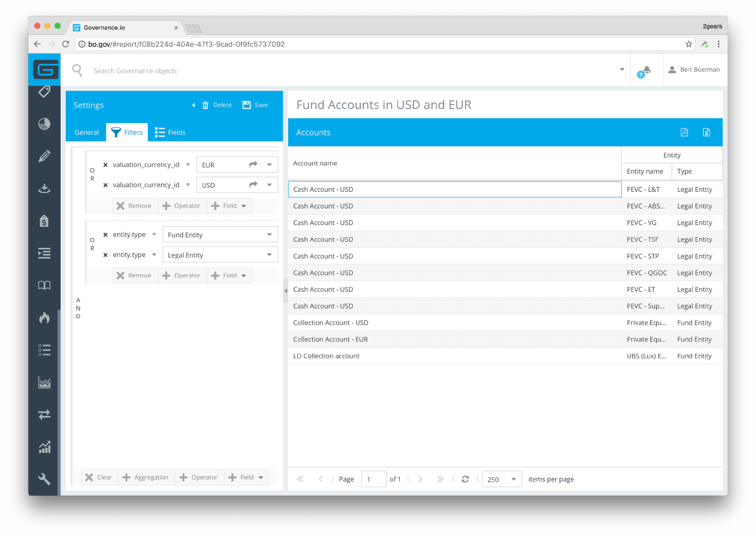Open Chrome three-dot menu
Screen dimensions: 756x536
pyautogui.click(x=719, y=44)
